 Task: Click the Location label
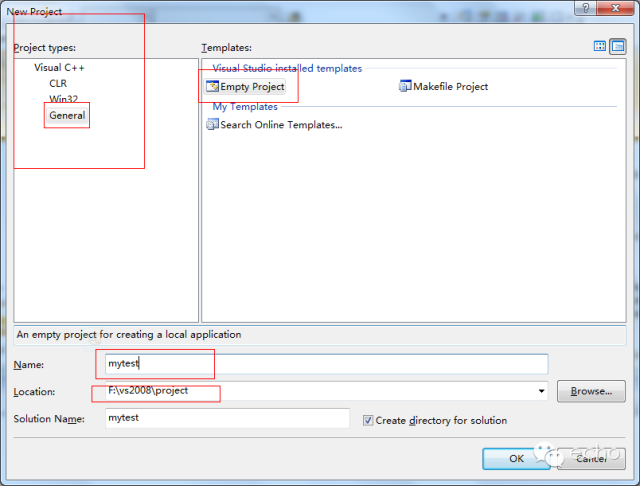pyautogui.click(x=34, y=392)
